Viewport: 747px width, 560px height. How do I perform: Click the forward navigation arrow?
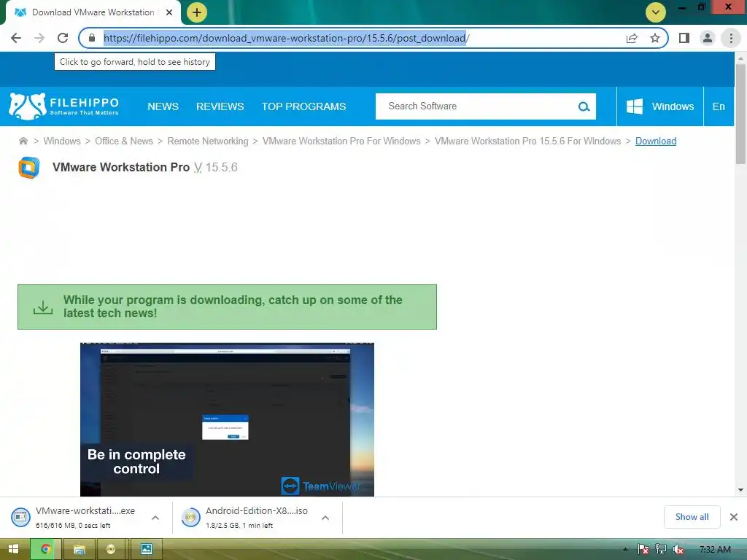(x=39, y=38)
